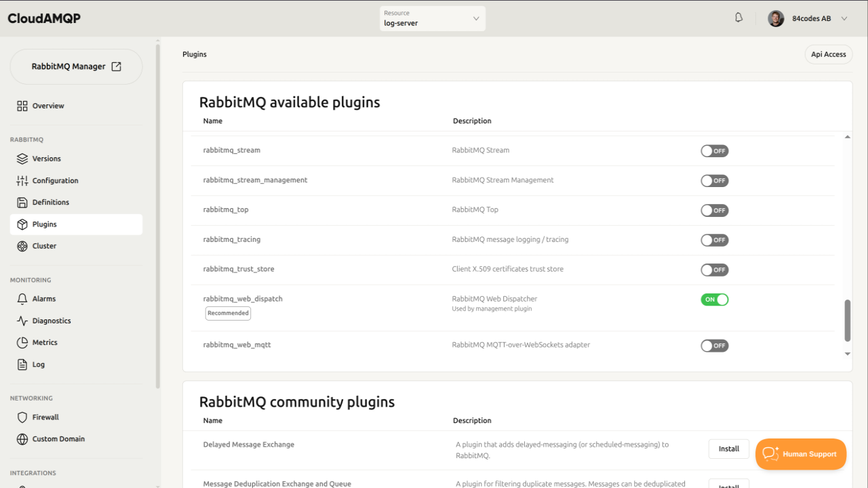Click the Configuration sliders icon
The image size is (868, 488).
tap(22, 180)
